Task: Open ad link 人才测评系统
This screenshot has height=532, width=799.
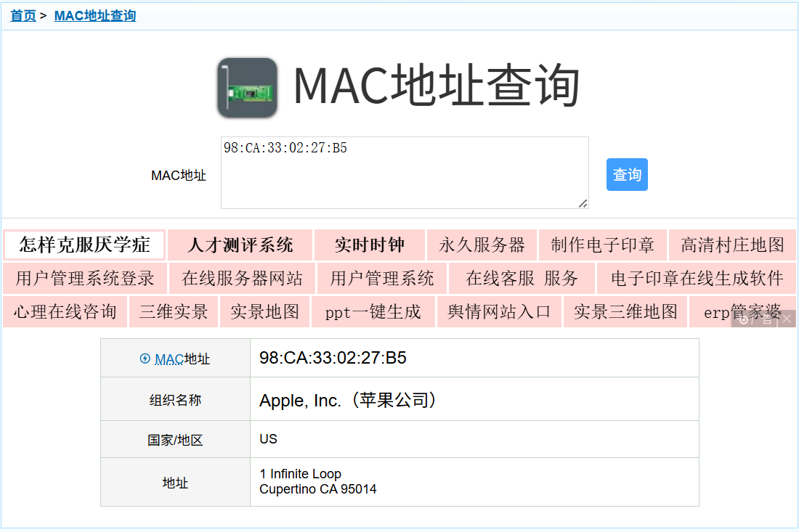Action: [240, 245]
